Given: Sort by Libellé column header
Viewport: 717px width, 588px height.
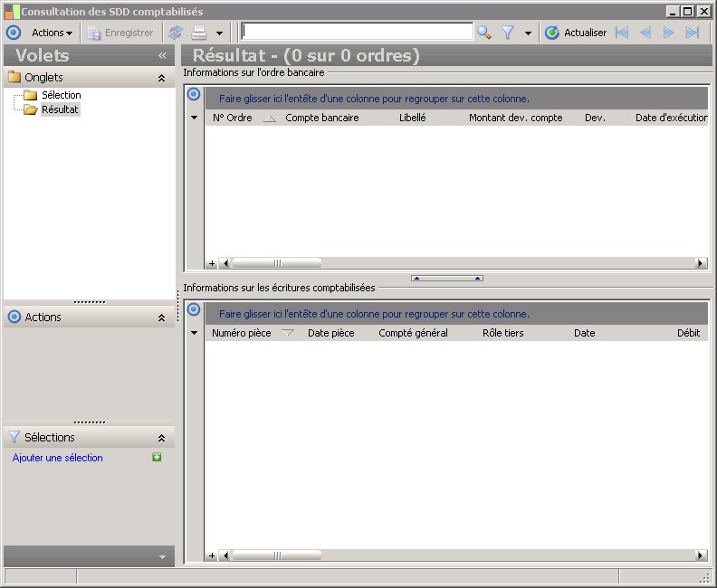Looking at the screenshot, I should 413,118.
